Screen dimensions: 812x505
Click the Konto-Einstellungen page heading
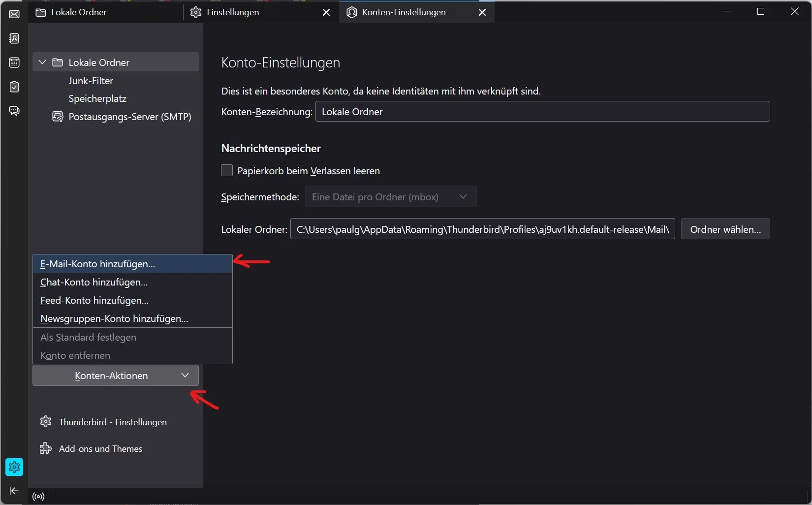point(281,63)
